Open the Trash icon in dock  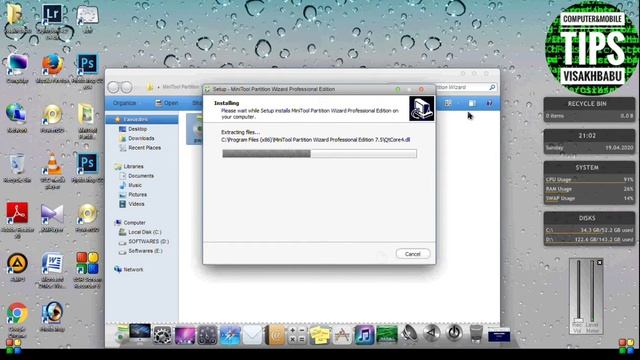coord(476,333)
